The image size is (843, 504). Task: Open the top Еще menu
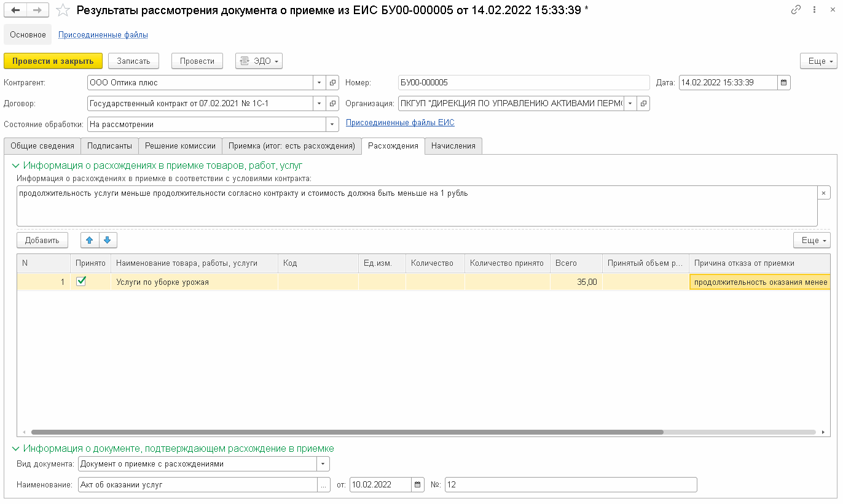pyautogui.click(x=819, y=61)
